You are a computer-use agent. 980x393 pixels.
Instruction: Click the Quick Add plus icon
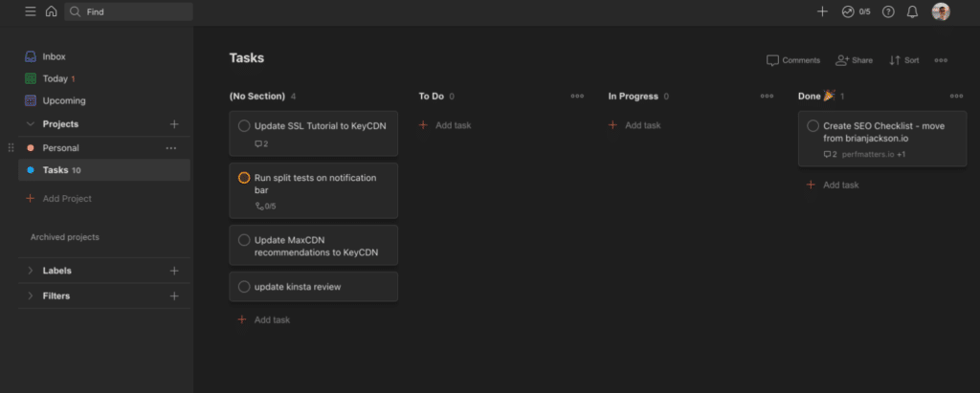822,11
